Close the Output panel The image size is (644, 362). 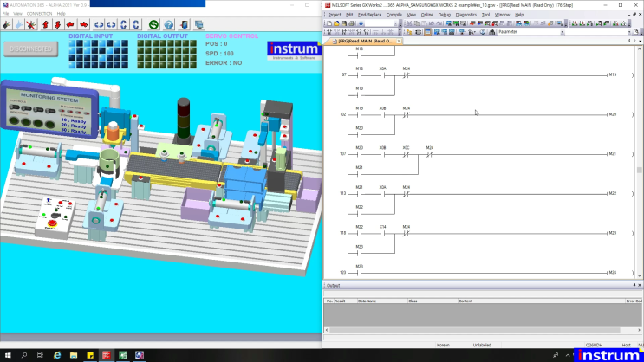(x=640, y=285)
